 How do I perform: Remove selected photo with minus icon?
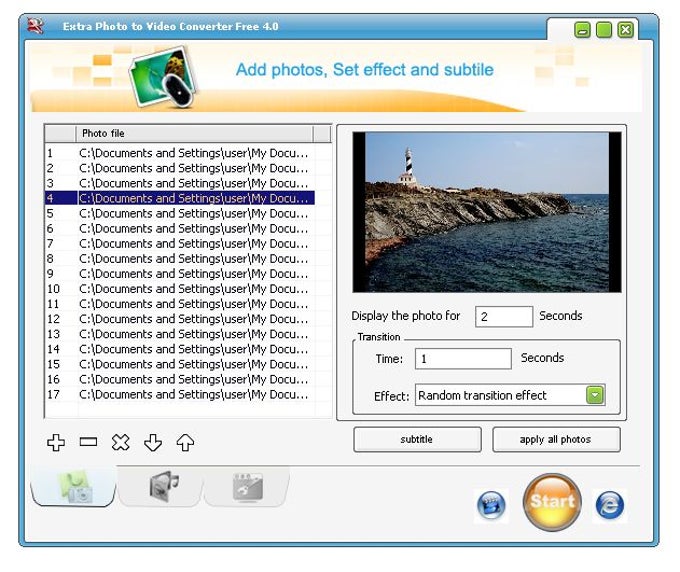tap(88, 442)
